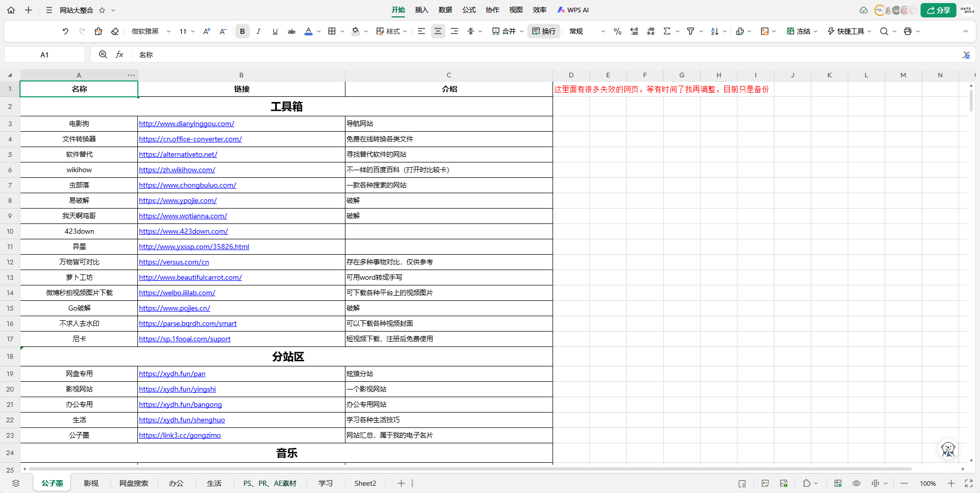Click the A1 cell name box
The height and width of the screenshot is (493, 980).
45,55
